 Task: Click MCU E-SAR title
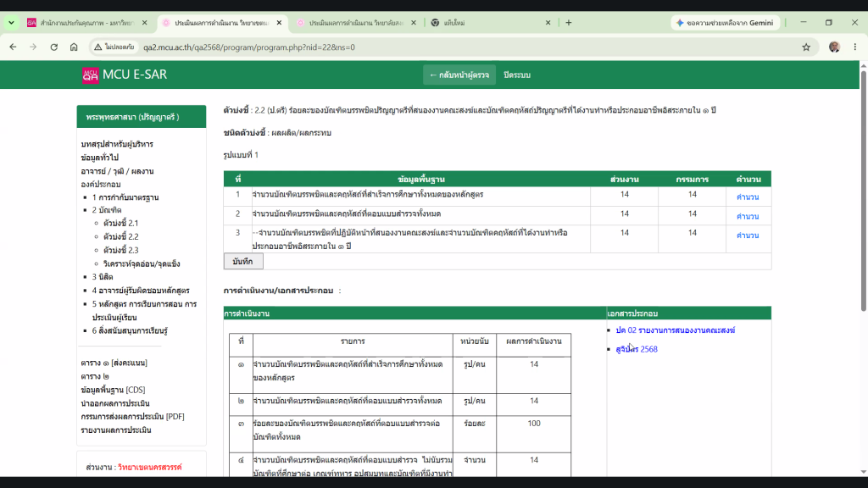[135, 75]
